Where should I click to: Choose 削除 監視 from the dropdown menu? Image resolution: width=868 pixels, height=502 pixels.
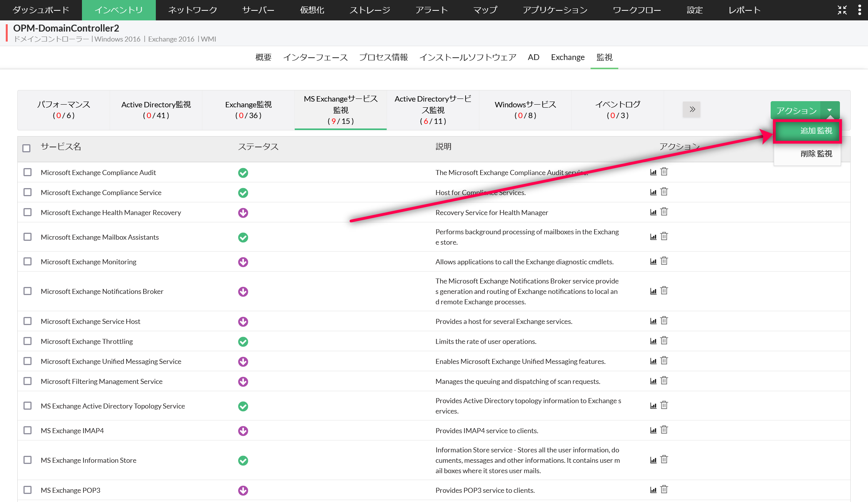816,154
